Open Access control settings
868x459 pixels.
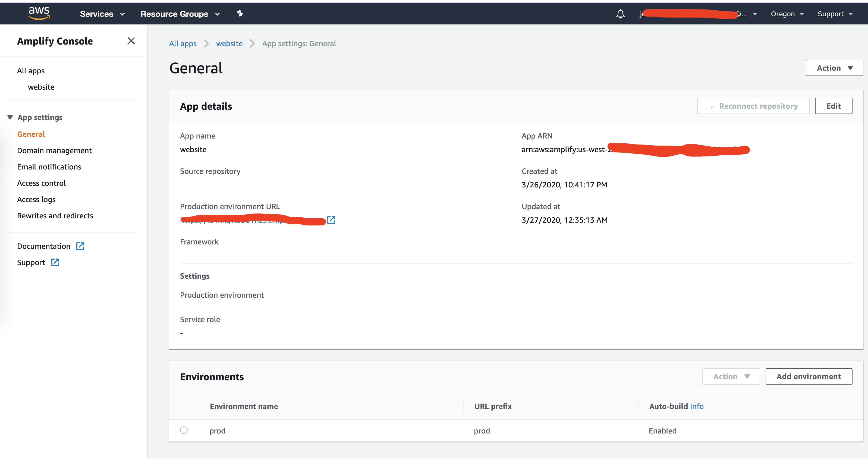click(42, 183)
